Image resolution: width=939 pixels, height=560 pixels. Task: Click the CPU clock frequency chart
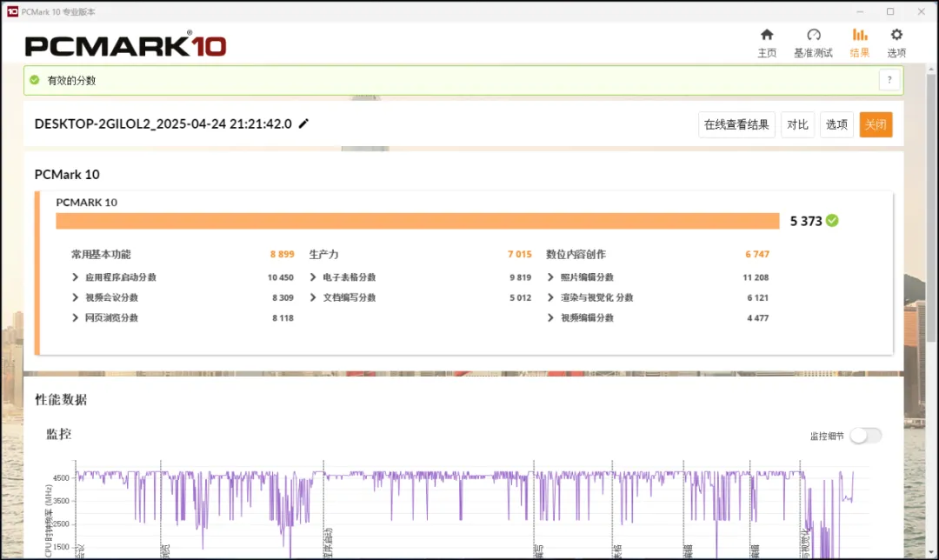coord(471,509)
